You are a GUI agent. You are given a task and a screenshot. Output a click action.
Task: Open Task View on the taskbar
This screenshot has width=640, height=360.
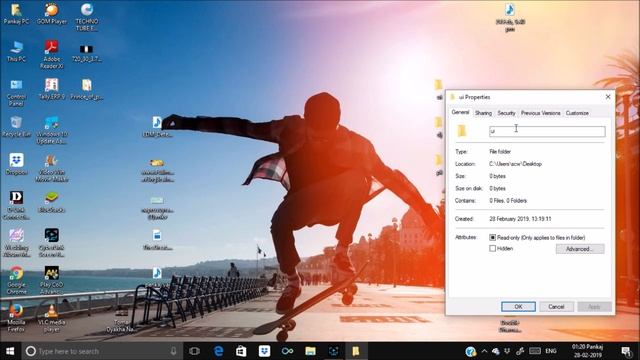[x=195, y=351]
